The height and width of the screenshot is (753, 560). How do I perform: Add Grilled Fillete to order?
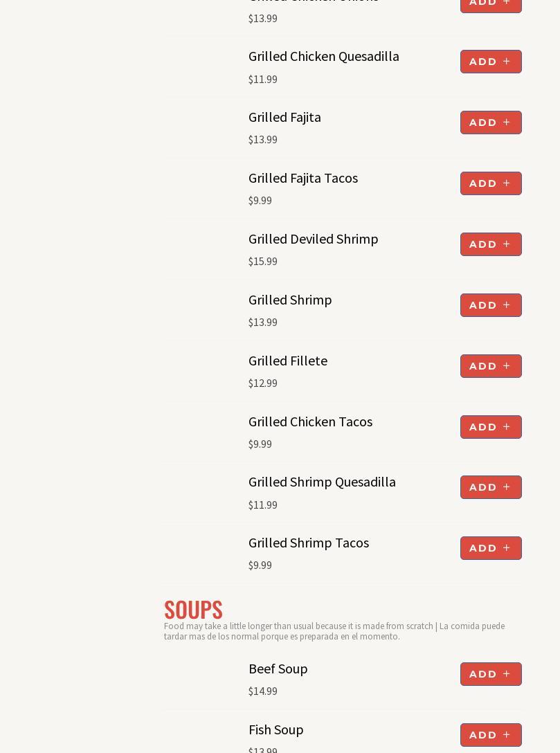pyautogui.click(x=490, y=366)
